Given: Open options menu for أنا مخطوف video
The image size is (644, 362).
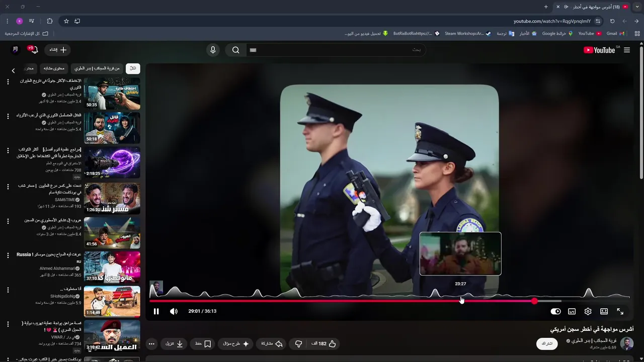Looking at the screenshot, I should (x=8, y=290).
